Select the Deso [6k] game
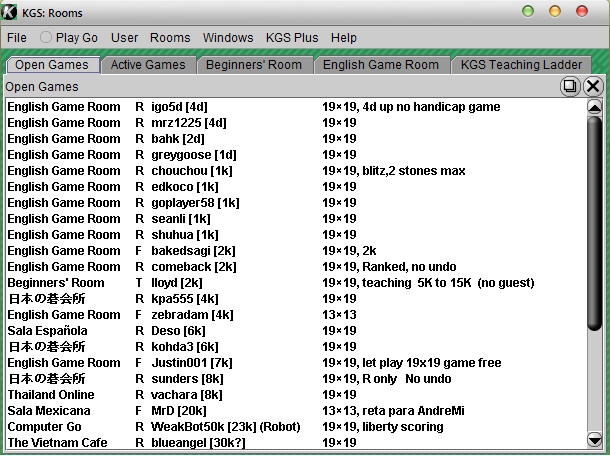This screenshot has width=610, height=456. 296,331
